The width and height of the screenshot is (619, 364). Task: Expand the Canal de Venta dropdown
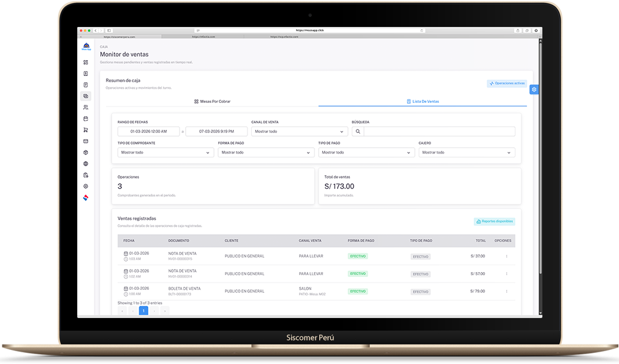click(300, 131)
